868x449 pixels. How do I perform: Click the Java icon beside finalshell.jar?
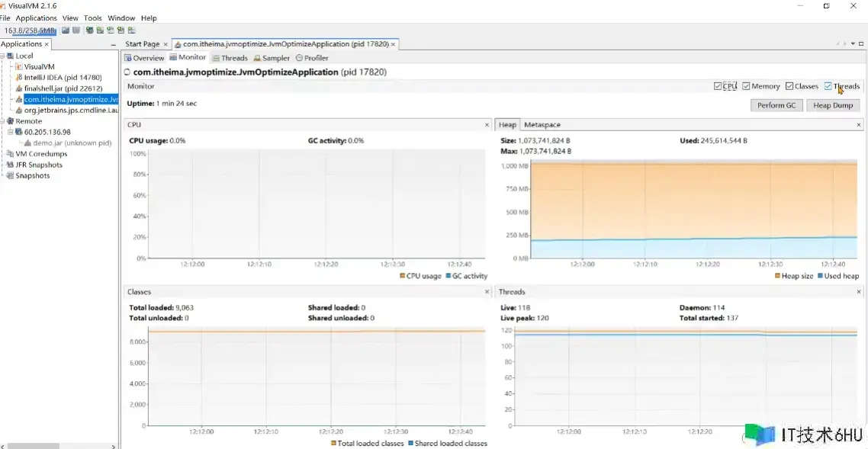coord(19,88)
